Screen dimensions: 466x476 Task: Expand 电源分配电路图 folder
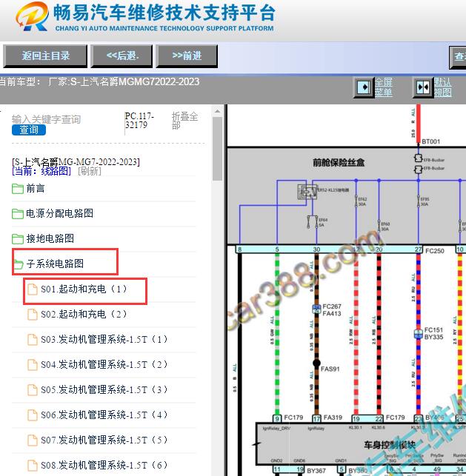(x=59, y=213)
